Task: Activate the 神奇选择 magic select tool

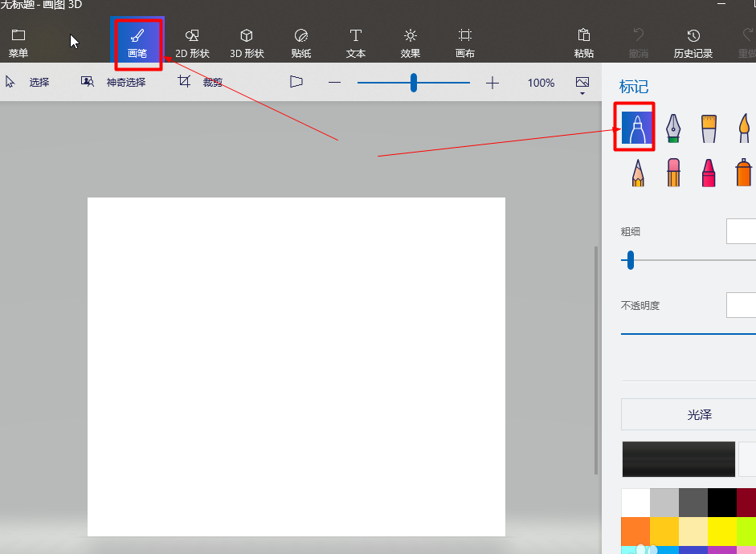Action: click(113, 83)
